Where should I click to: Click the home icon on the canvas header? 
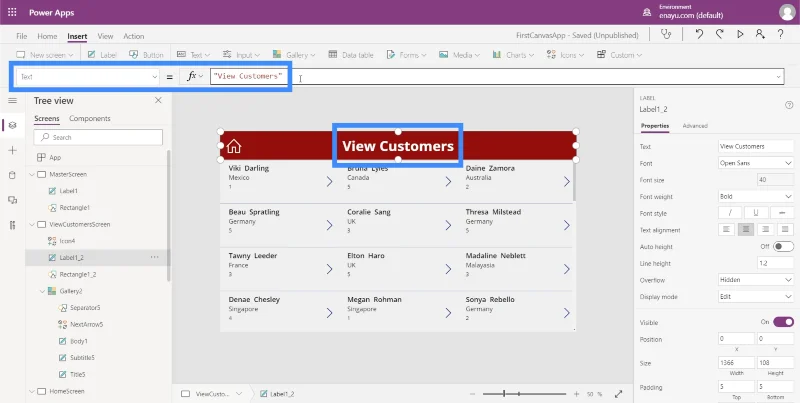coord(234,146)
